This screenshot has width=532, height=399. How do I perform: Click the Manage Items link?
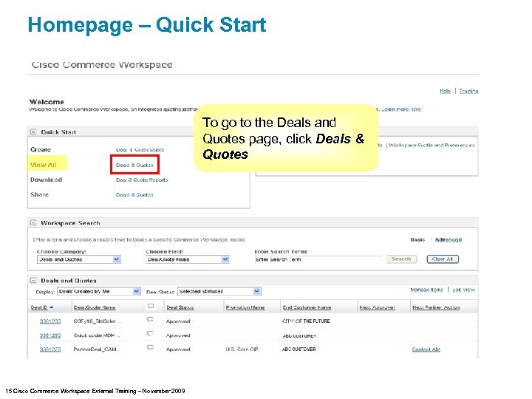tap(427, 290)
